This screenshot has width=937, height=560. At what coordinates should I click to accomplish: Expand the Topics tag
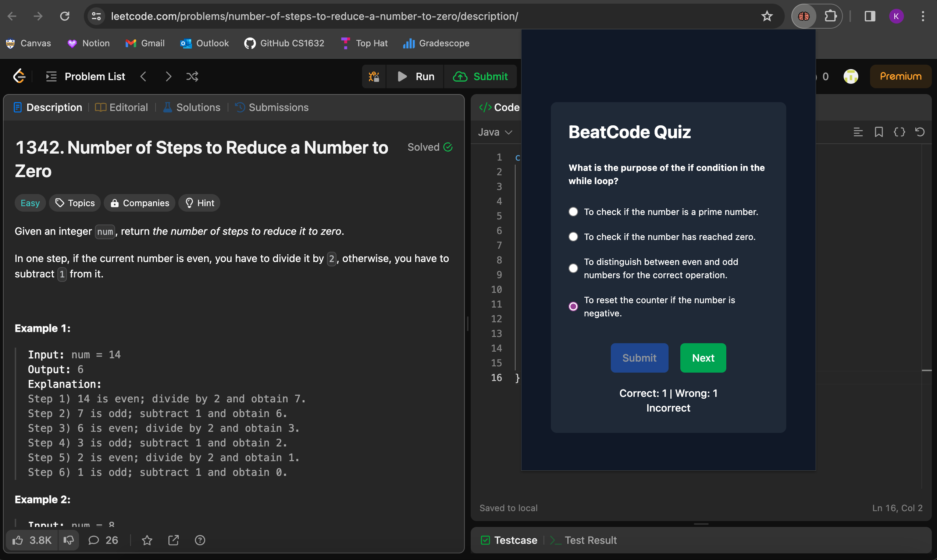(x=75, y=203)
